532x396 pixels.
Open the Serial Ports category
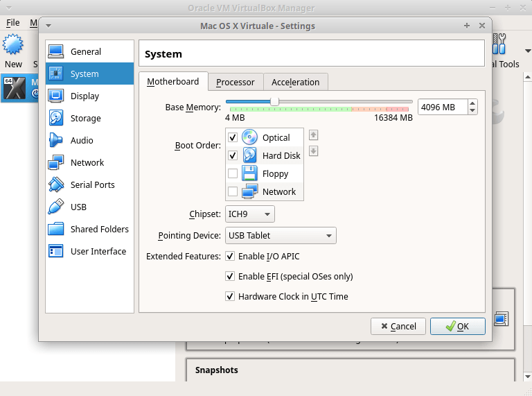point(89,184)
